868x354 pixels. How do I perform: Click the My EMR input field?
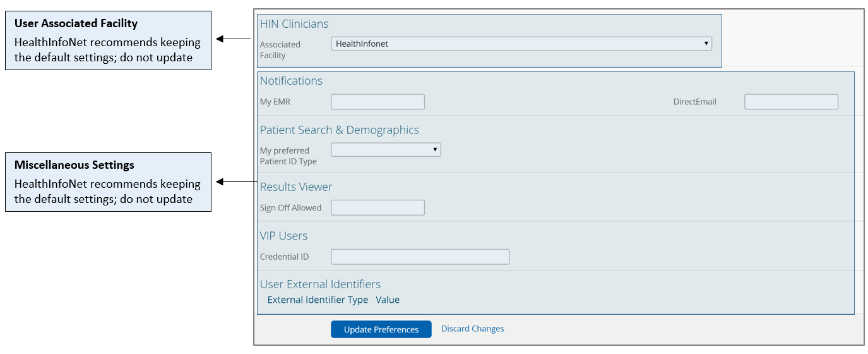378,102
